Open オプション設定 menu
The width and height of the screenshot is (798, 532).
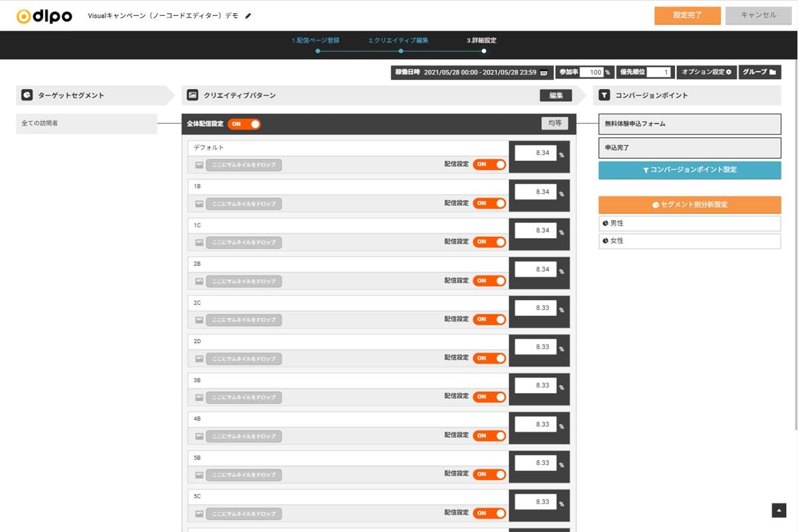706,72
